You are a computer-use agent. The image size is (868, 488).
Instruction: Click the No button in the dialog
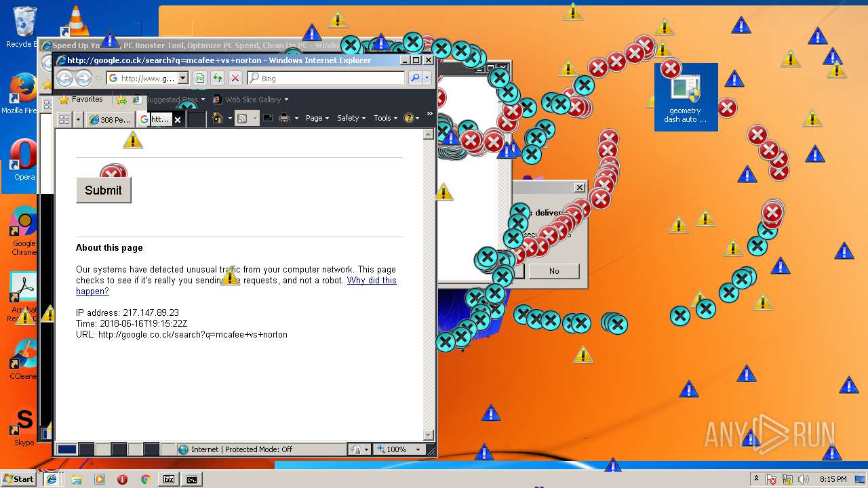coord(554,271)
